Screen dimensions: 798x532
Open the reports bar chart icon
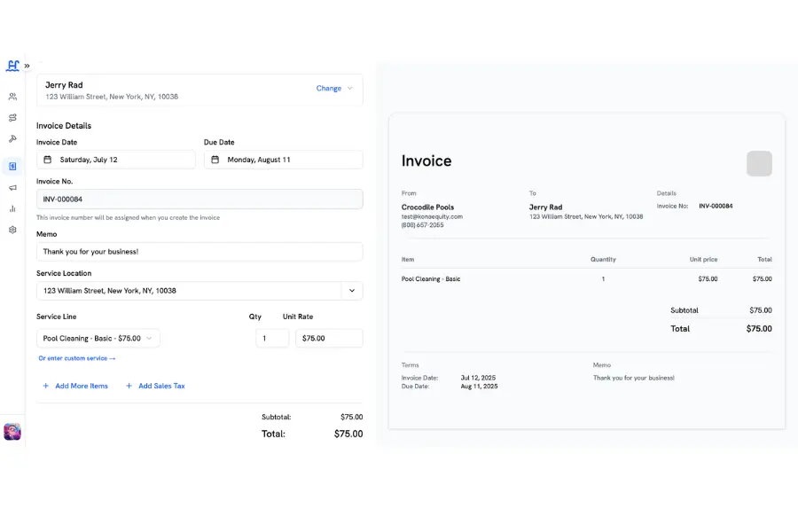(12, 208)
